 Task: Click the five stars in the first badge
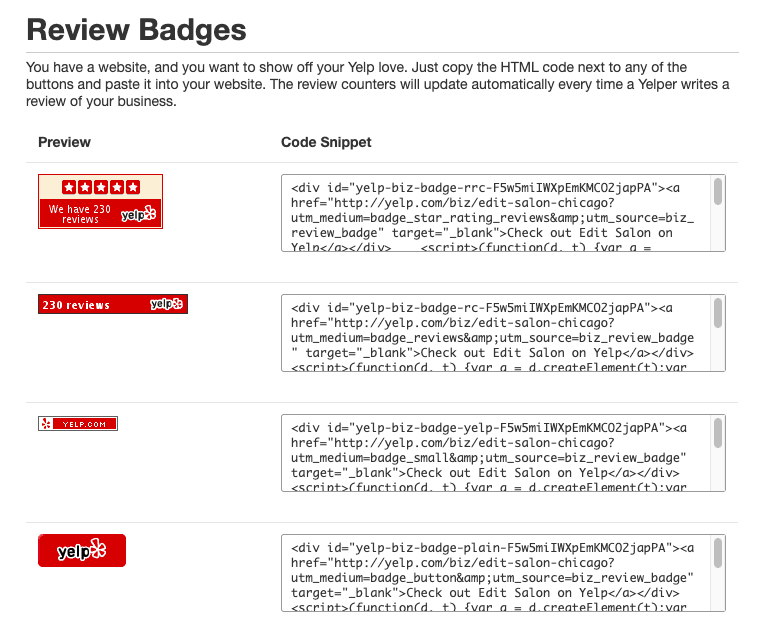tap(101, 187)
